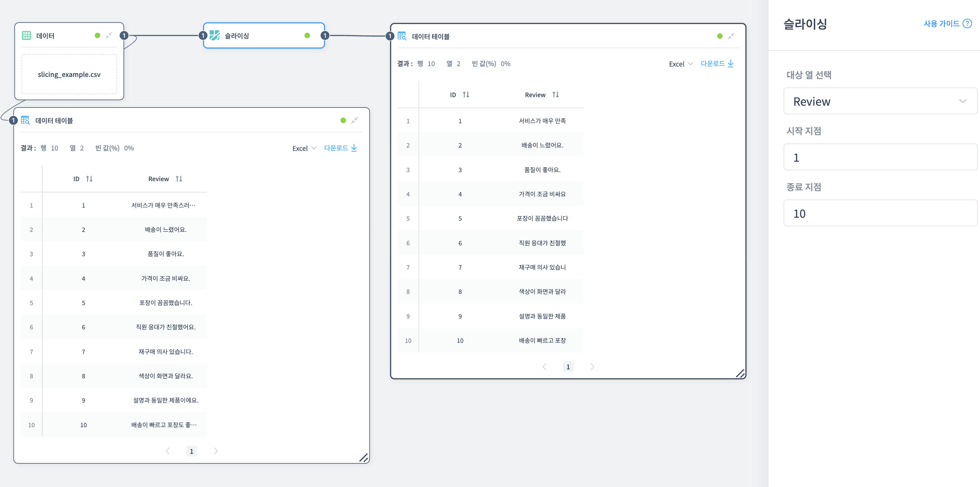
Task: Collapse the right data table panel
Action: 731,36
